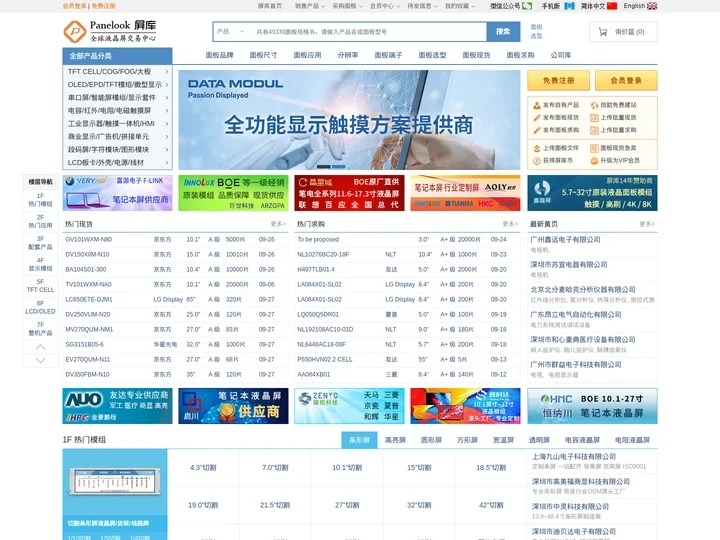Open the VERYKO 笔记本屏供应商 banner
Image resolution: width=720 pixels, height=540 pixels.
pyautogui.click(x=118, y=193)
